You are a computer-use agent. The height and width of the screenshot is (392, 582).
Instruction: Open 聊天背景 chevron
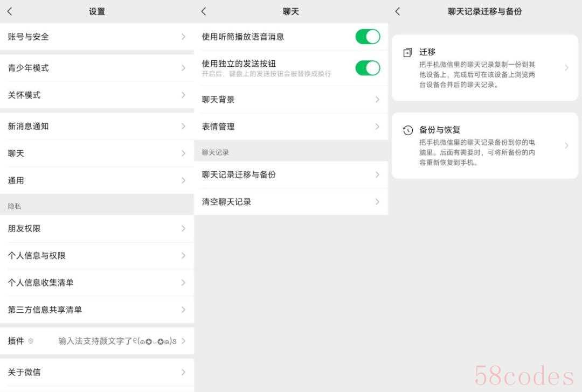377,100
